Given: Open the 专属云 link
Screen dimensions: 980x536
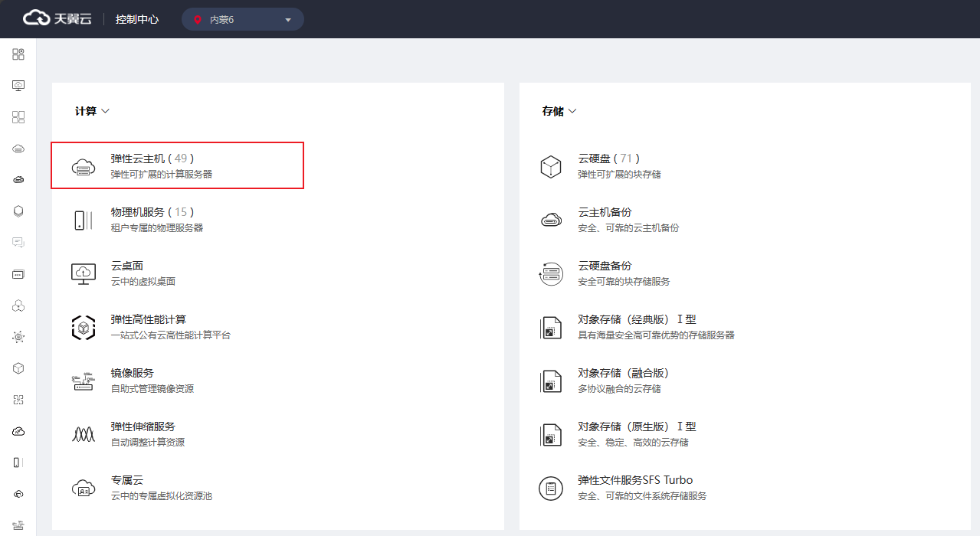Looking at the screenshot, I should tap(127, 480).
